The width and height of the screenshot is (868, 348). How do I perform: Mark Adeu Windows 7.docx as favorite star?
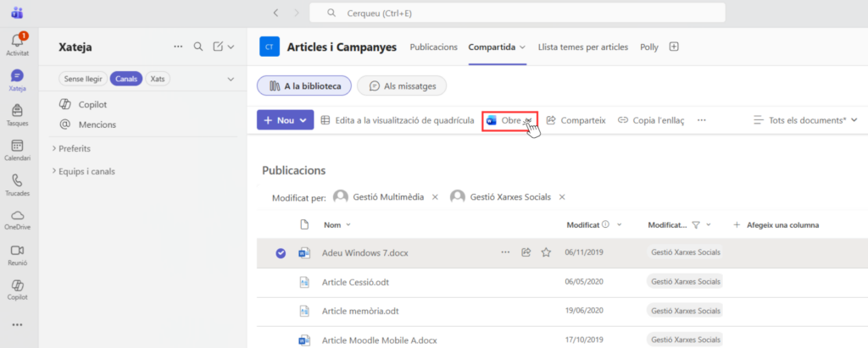[546, 252]
